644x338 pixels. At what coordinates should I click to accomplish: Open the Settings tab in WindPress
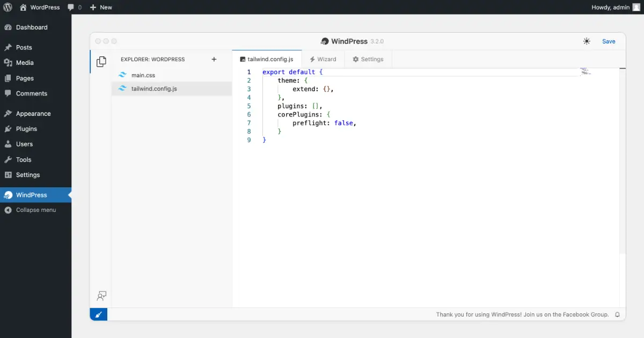[x=368, y=60]
